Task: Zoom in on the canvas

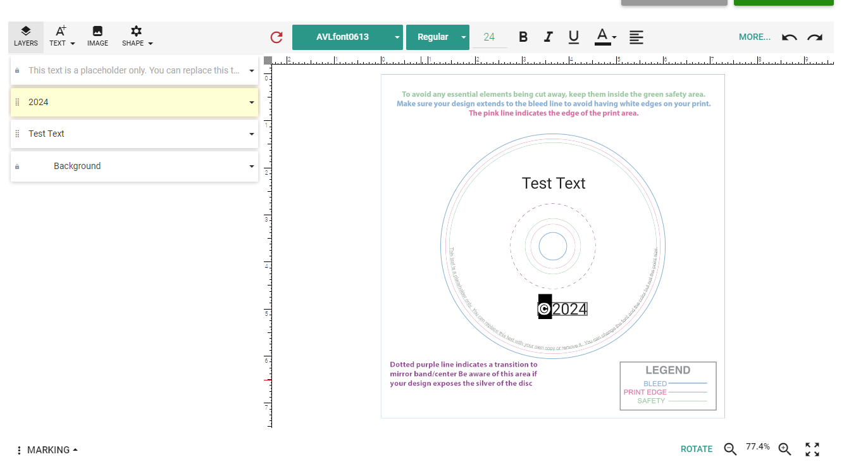Action: 784,449
